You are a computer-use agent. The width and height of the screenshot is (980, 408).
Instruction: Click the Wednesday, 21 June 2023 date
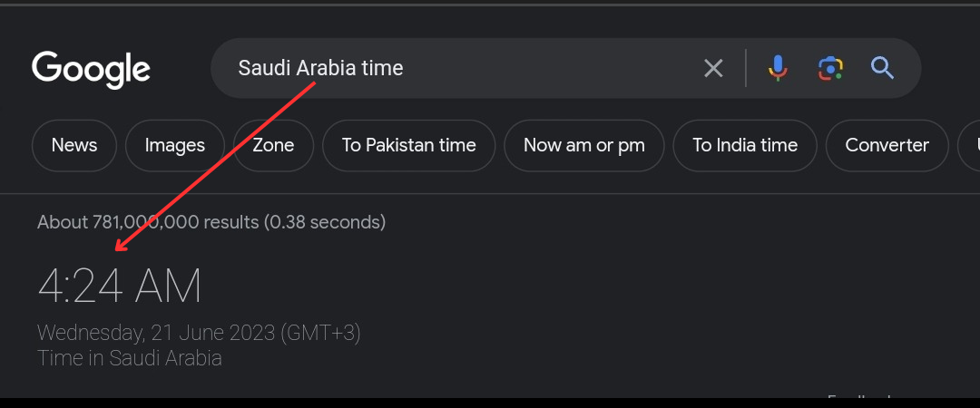point(156,334)
